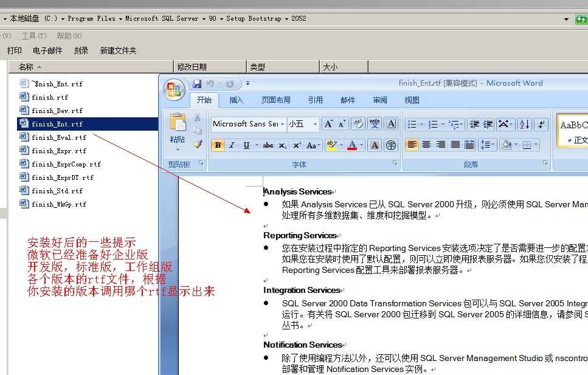Copy the selection in the clipboard group

(198, 131)
